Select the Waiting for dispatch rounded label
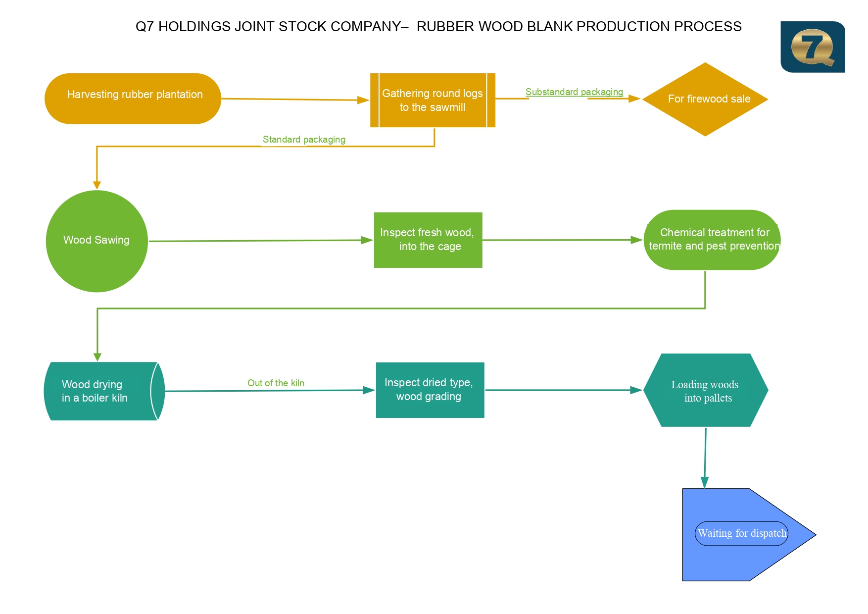 point(741,533)
